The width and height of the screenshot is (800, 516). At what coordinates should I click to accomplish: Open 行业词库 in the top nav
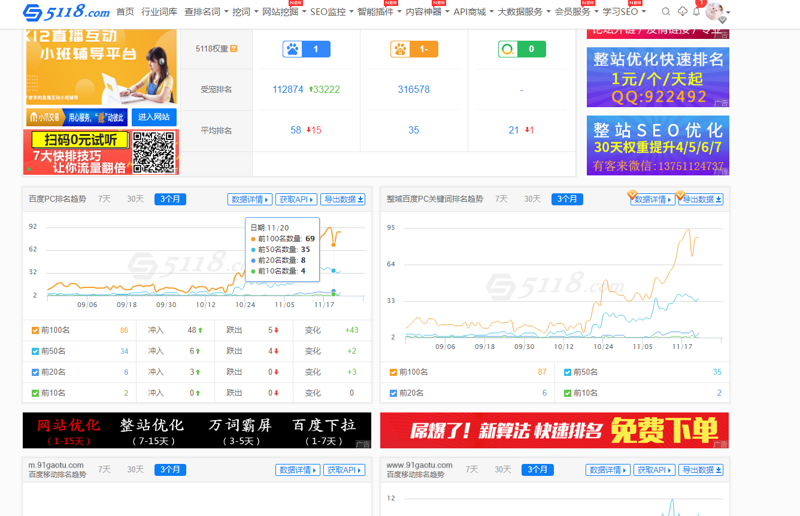[x=159, y=11]
